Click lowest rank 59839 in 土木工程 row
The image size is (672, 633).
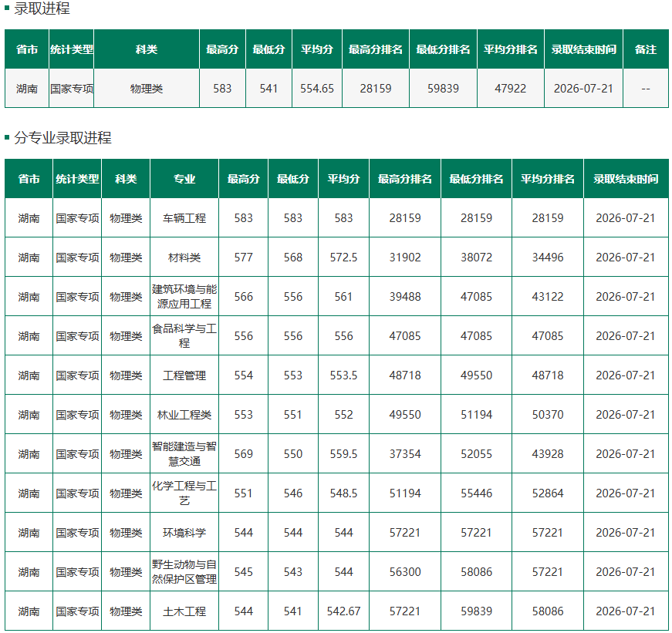click(476, 611)
